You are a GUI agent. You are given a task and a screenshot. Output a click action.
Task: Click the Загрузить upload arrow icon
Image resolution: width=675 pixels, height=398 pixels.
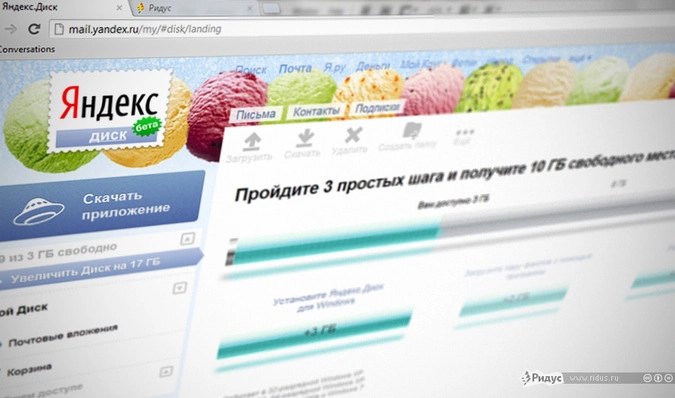252,142
